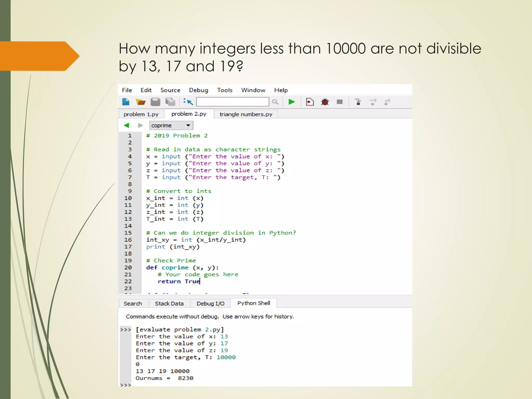Screen dimensions: 532x399
Task: Click the breakpoint page icon
Action: [310, 102]
